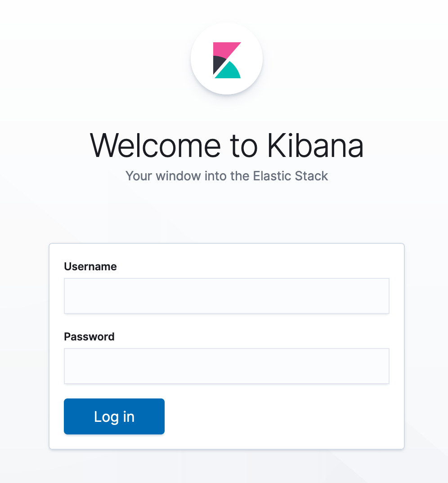448x483 pixels.
Task: Click the Password label
Action: [x=89, y=336]
